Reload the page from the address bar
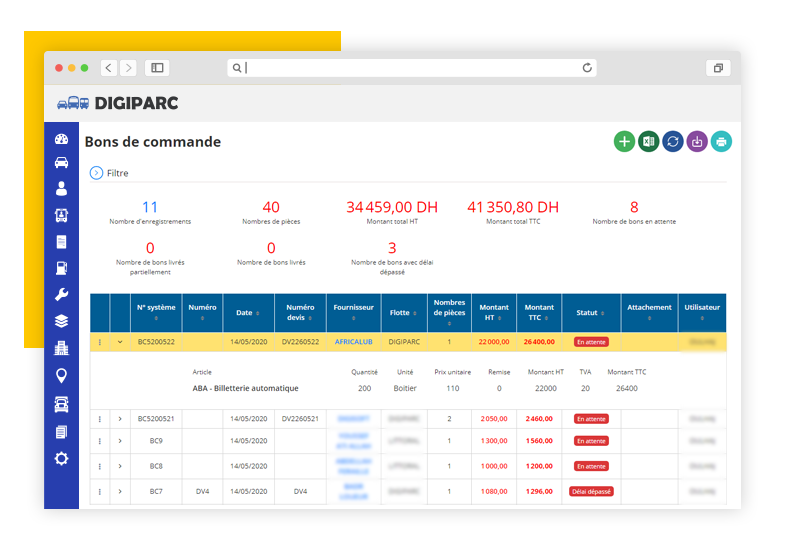785x560 pixels. 587,68
